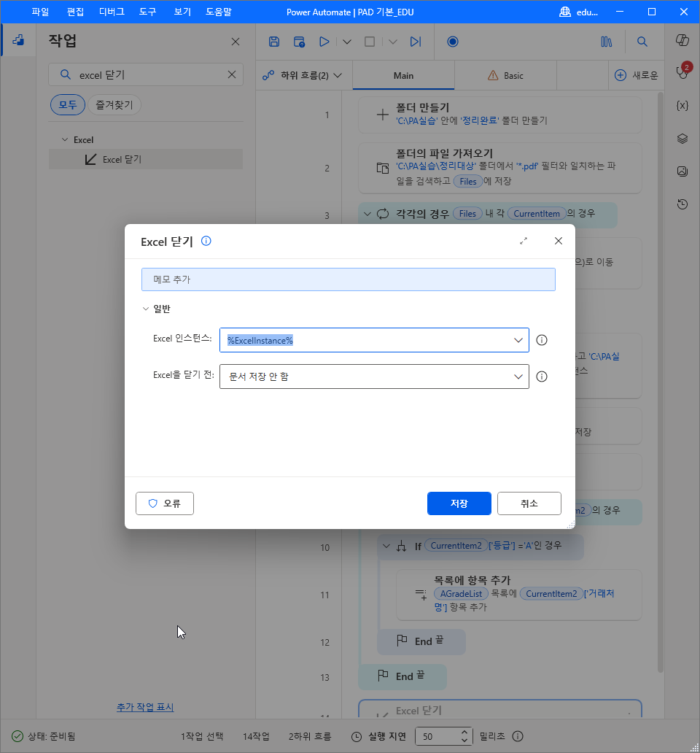This screenshot has height=753, width=700.
Task: Click the 새로운 add subflow button
Action: click(x=636, y=75)
